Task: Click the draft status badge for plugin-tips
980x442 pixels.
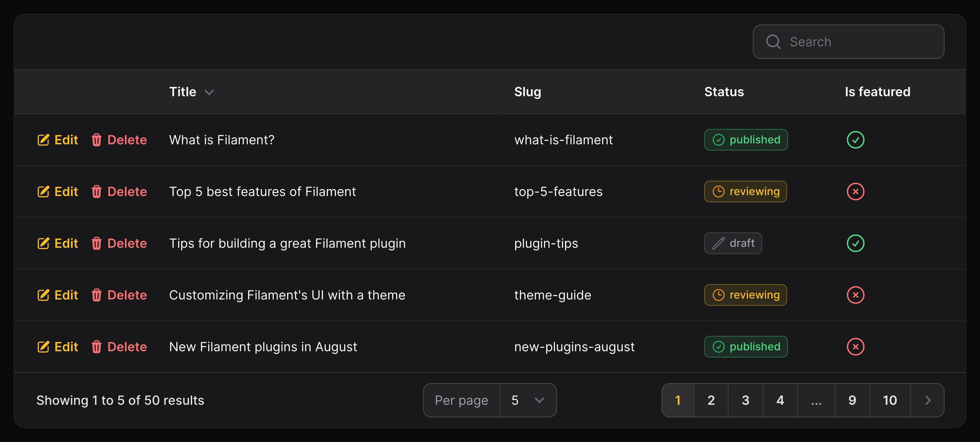Action: point(733,243)
